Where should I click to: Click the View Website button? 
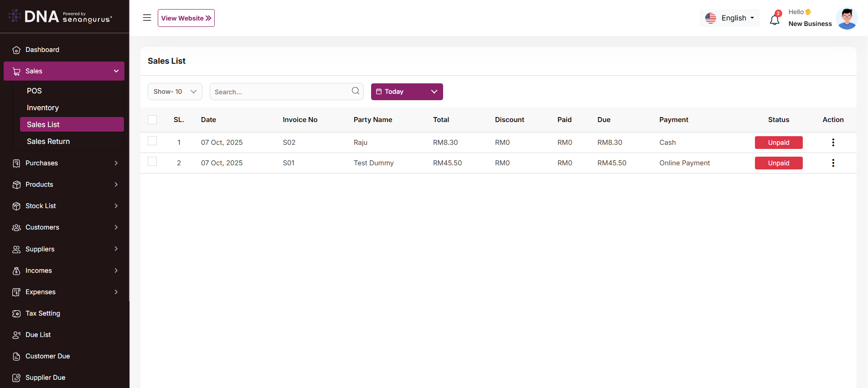pyautogui.click(x=186, y=18)
